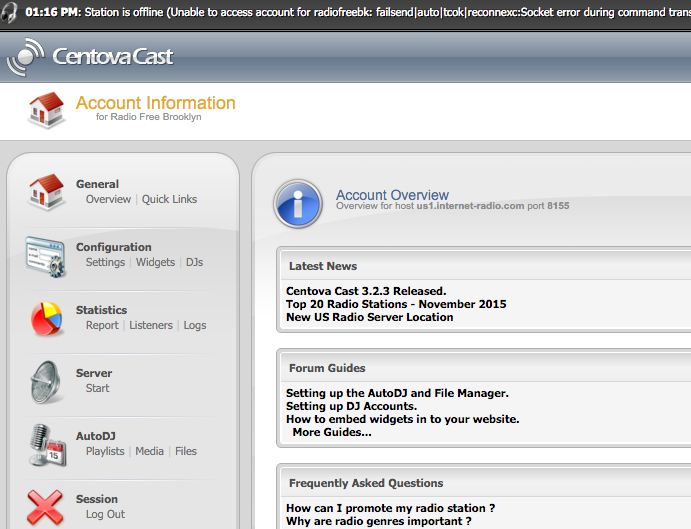Open the DJs configuration page
This screenshot has height=529, width=691.
pos(194,262)
